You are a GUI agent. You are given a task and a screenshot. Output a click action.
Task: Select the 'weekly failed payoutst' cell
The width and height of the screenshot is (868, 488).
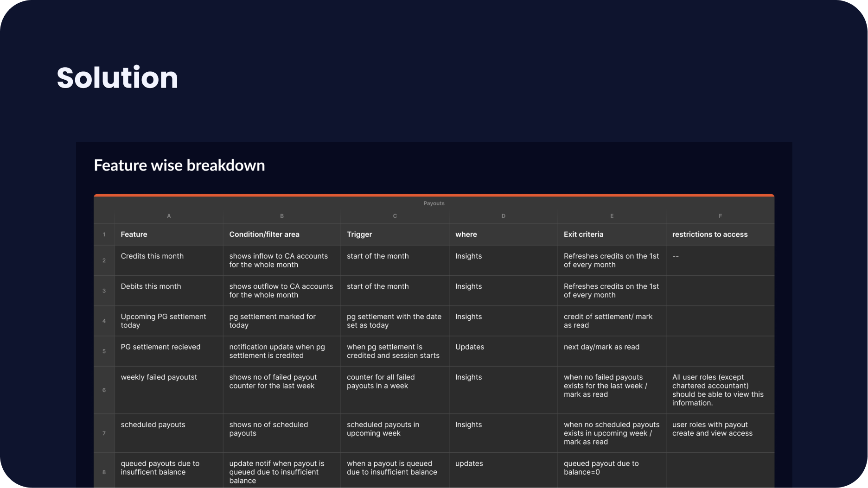click(169, 390)
